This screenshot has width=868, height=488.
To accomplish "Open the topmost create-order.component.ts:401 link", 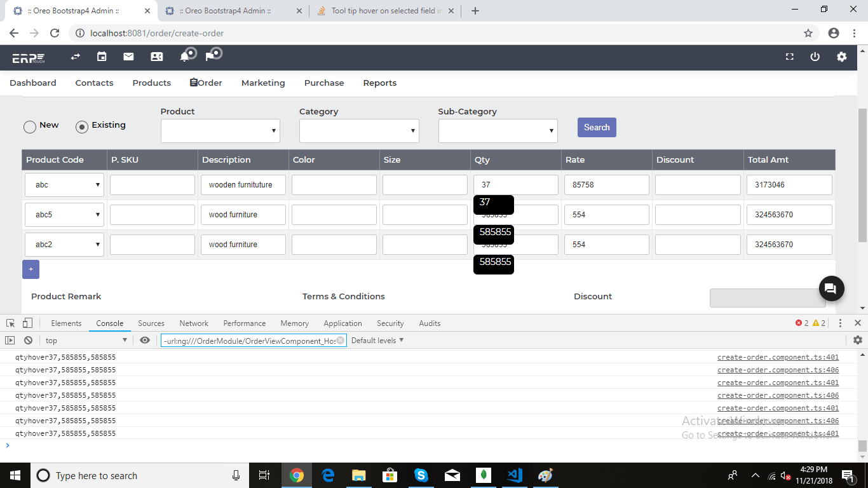I will (778, 357).
